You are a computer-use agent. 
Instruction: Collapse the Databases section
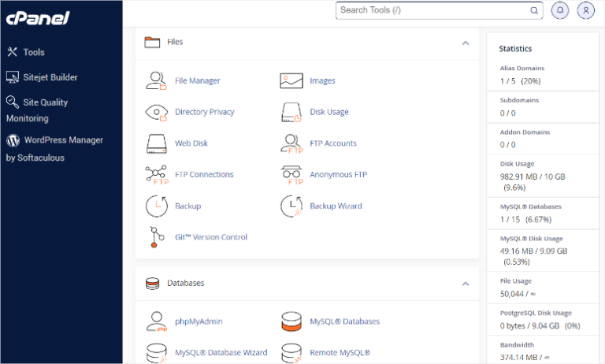(465, 284)
